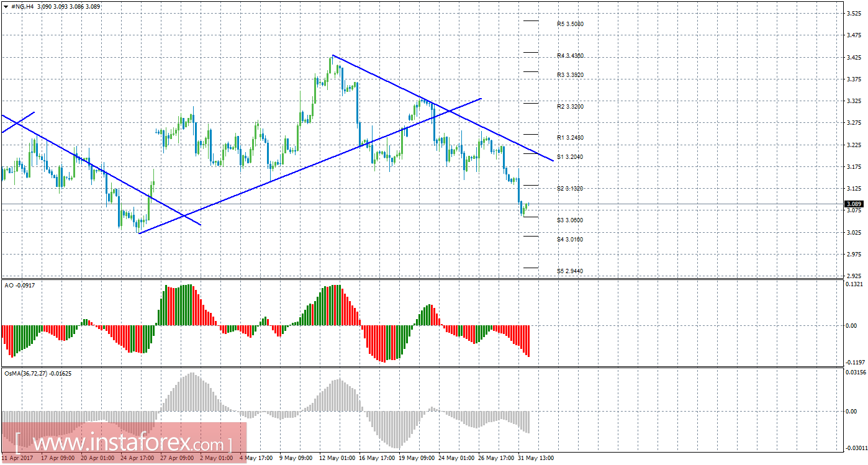Select the S4 3.0160 support label

click(x=570, y=240)
